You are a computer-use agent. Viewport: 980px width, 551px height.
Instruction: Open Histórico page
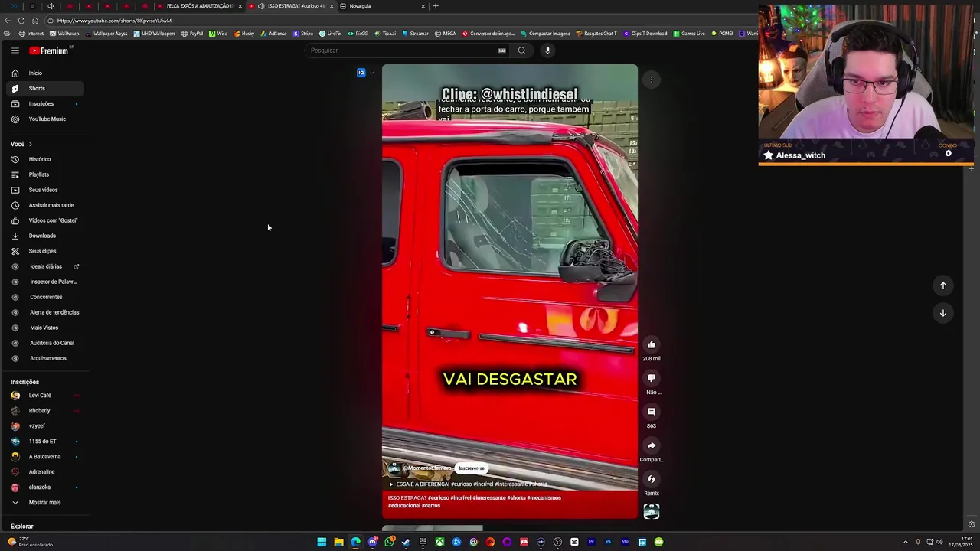(x=44, y=159)
